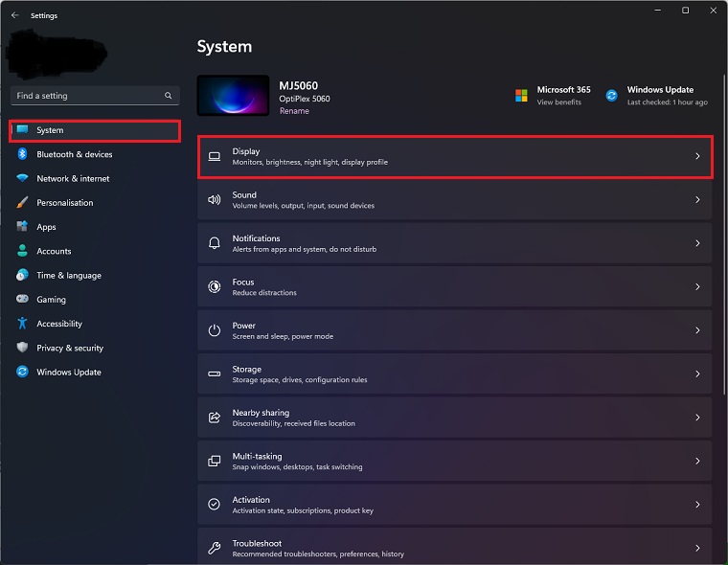The width and height of the screenshot is (728, 565).
Task: Expand the Display settings chevron
Action: (697, 156)
